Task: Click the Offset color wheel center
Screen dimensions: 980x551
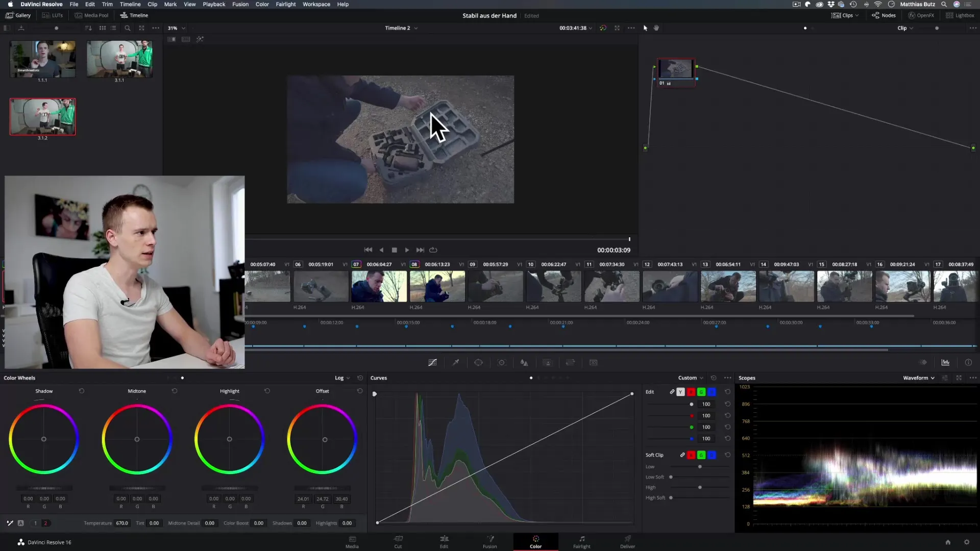Action: (325, 440)
